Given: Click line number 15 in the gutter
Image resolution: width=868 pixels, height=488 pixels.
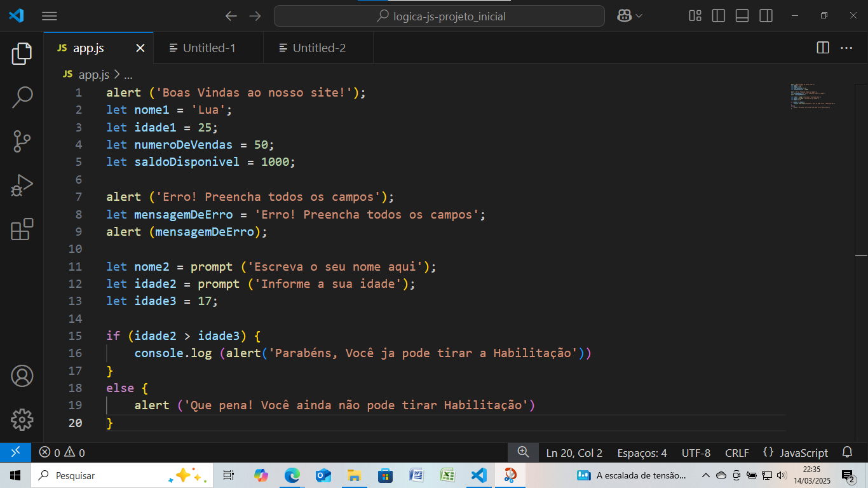Looking at the screenshot, I should 75,335.
